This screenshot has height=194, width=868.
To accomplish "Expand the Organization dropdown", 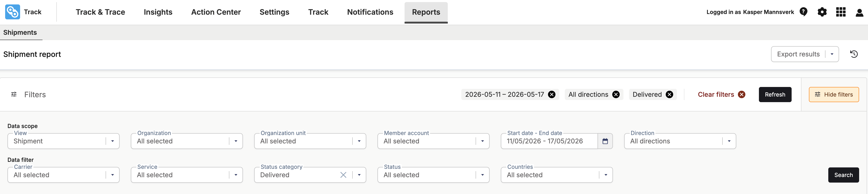I will click(x=236, y=141).
